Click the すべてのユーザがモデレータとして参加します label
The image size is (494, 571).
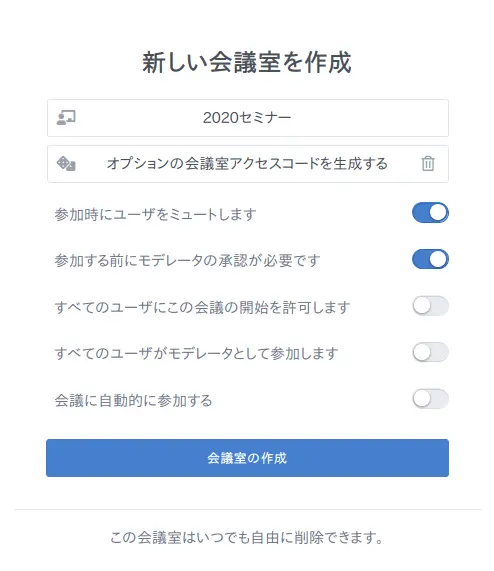197,354
